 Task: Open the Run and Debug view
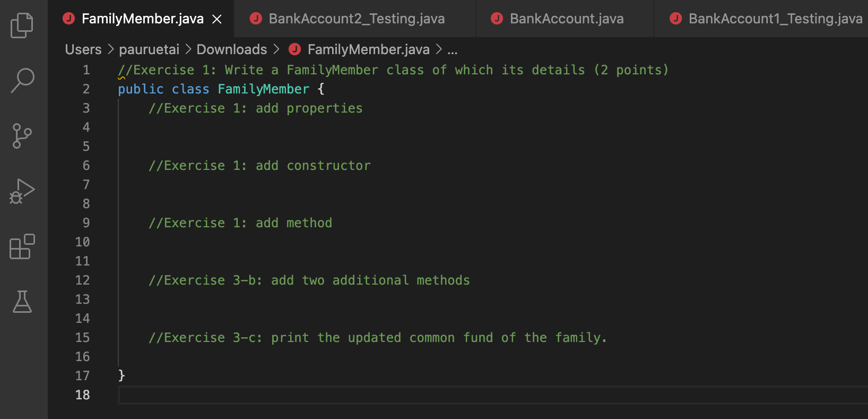tap(22, 191)
